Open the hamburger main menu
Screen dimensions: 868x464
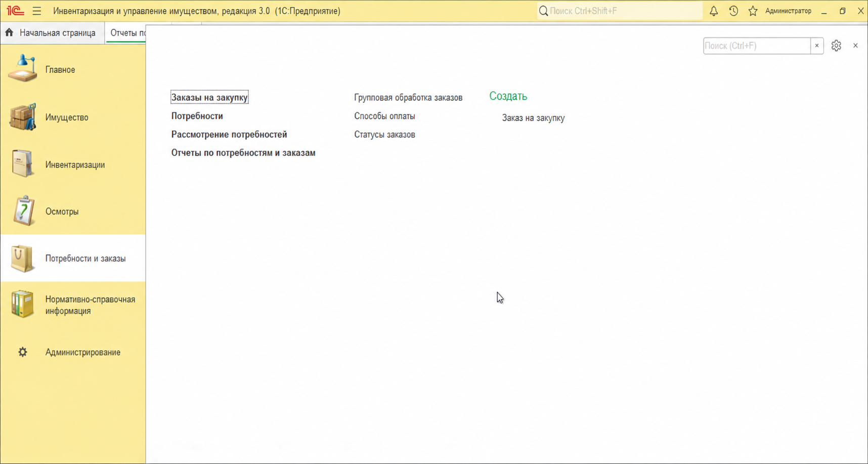tap(37, 11)
